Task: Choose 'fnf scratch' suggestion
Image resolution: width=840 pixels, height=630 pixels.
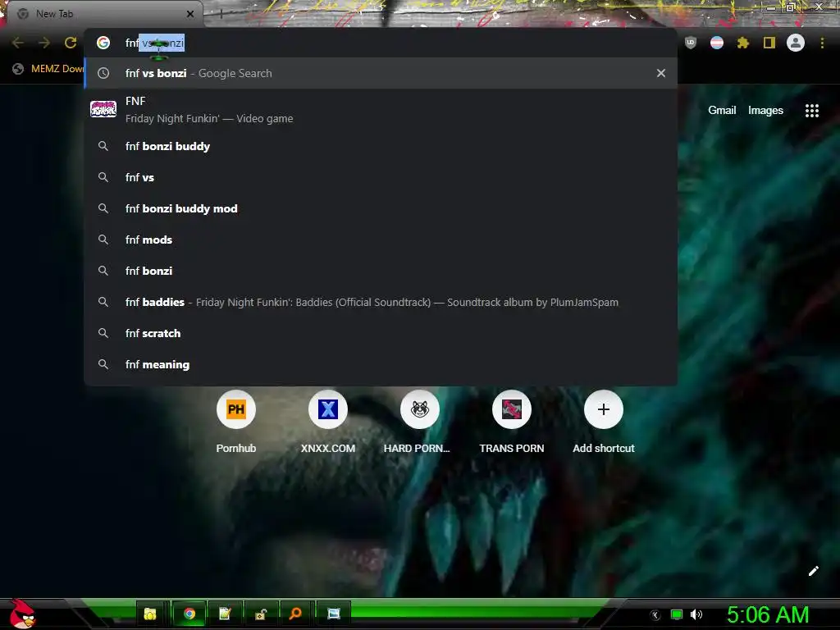Action: [381, 333]
